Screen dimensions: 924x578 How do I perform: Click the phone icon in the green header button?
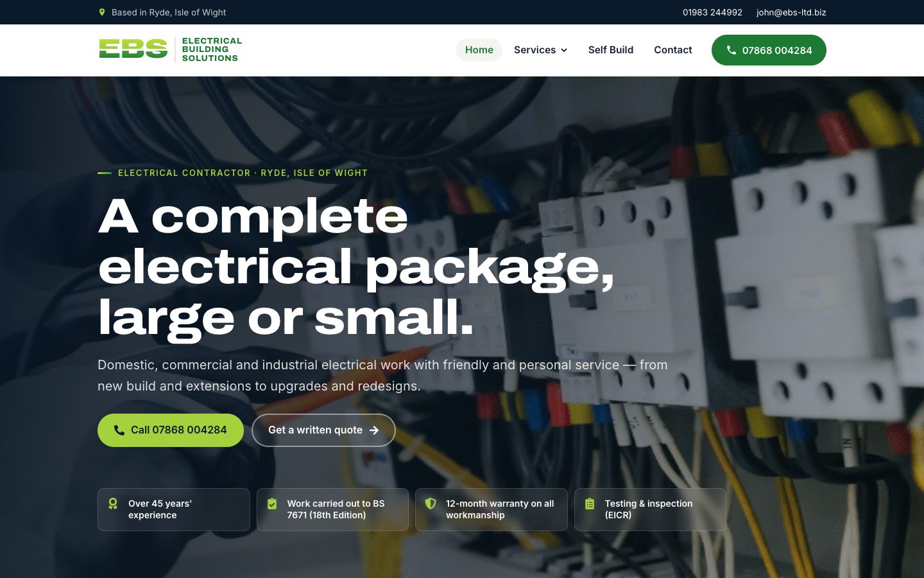pyautogui.click(x=731, y=50)
